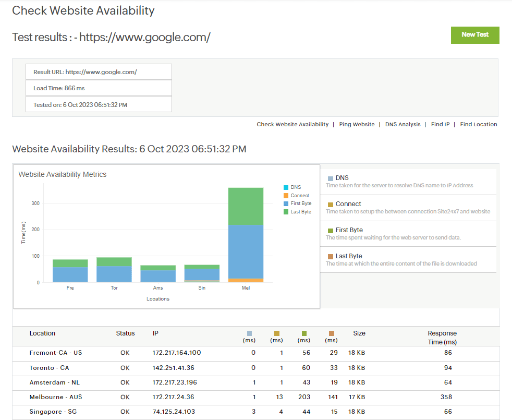The image size is (512, 420).
Task: Click the Response Time (ms) column header
Action: pyautogui.click(x=442, y=338)
